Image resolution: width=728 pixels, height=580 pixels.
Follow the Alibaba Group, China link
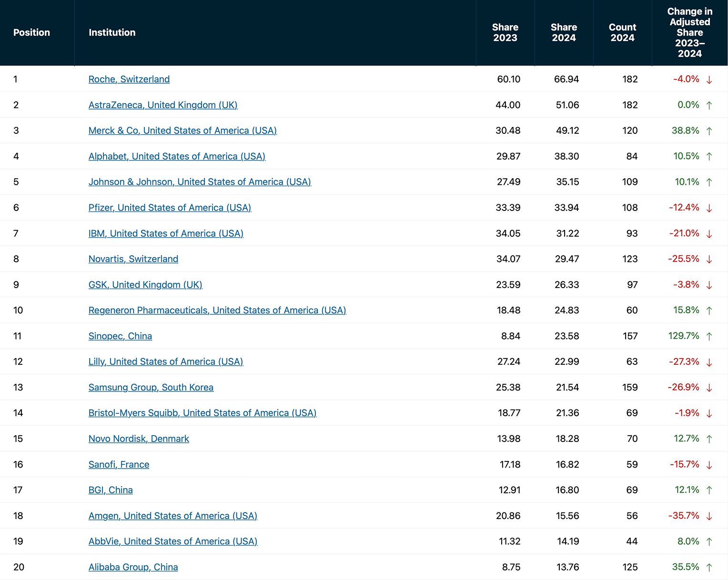[133, 567]
